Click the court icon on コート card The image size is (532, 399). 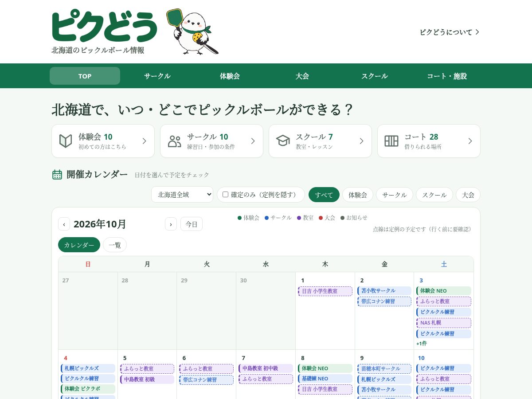[391, 141]
